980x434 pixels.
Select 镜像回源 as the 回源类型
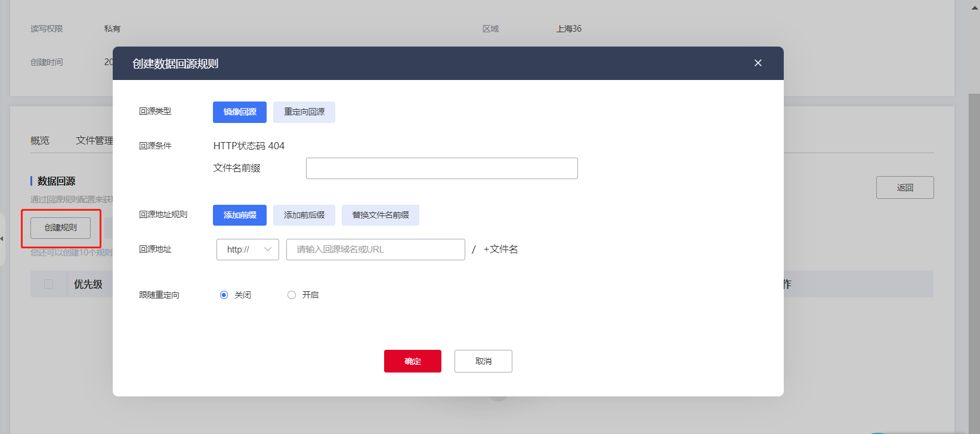click(x=240, y=112)
